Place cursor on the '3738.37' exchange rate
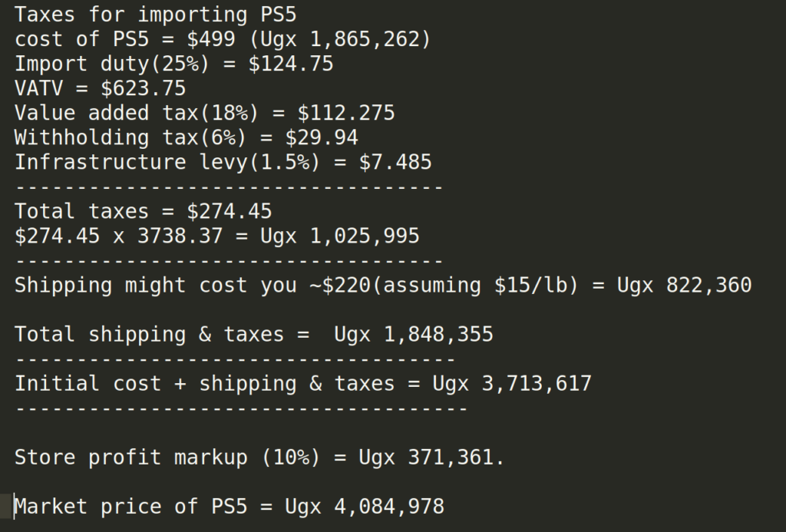 pos(180,236)
